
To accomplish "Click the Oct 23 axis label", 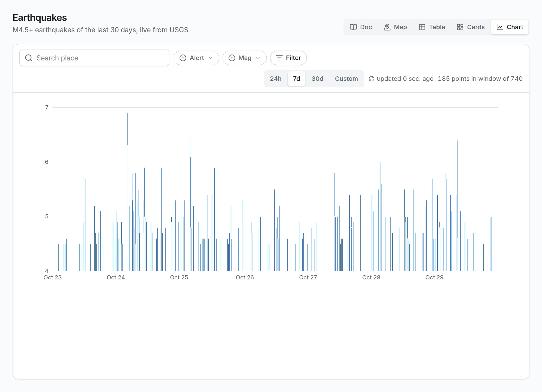I will click(x=53, y=277).
